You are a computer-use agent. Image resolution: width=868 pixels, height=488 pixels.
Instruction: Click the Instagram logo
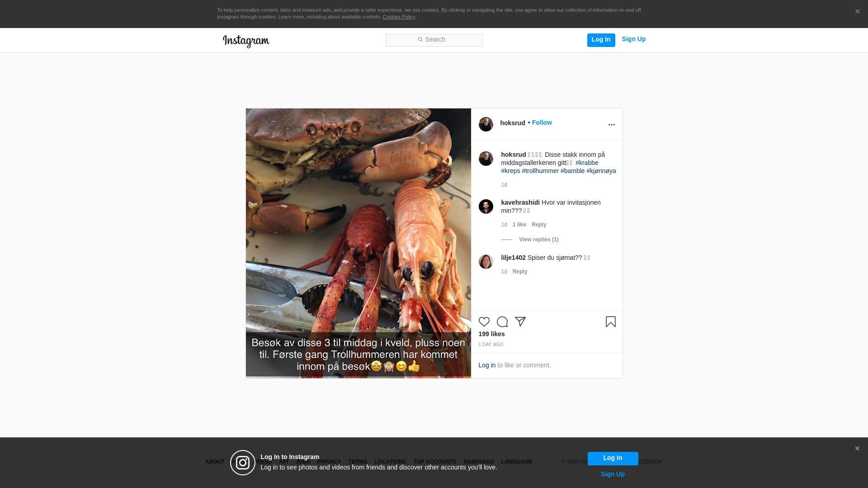click(x=246, y=41)
